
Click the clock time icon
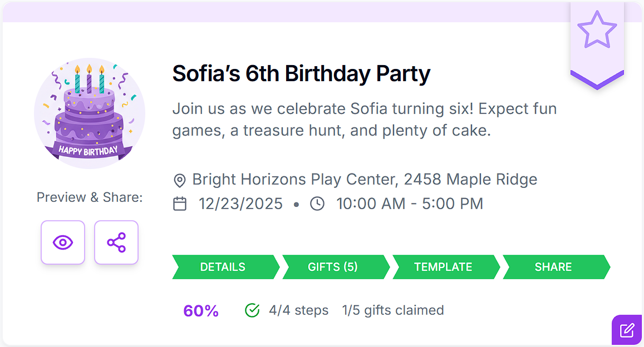point(317,204)
